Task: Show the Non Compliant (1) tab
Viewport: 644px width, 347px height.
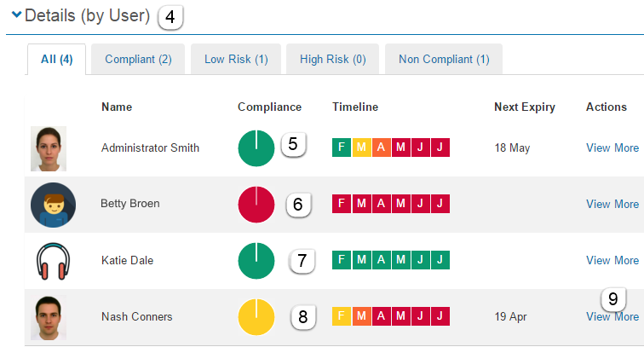Action: pos(444,60)
